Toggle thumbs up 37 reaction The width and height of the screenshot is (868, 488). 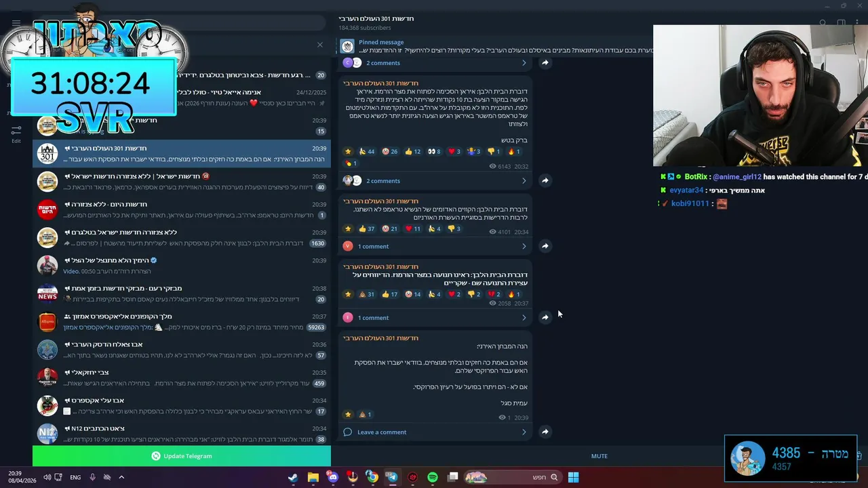[x=367, y=229]
